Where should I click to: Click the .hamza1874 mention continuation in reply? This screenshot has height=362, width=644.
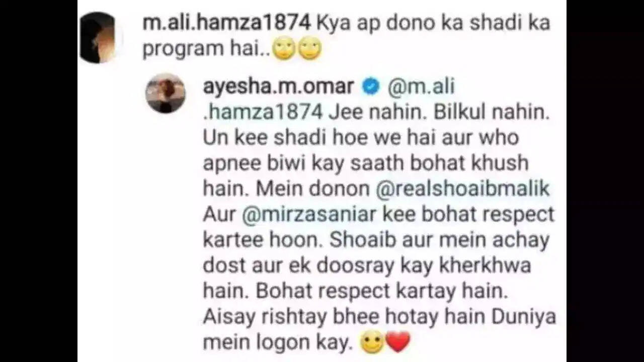(262, 112)
